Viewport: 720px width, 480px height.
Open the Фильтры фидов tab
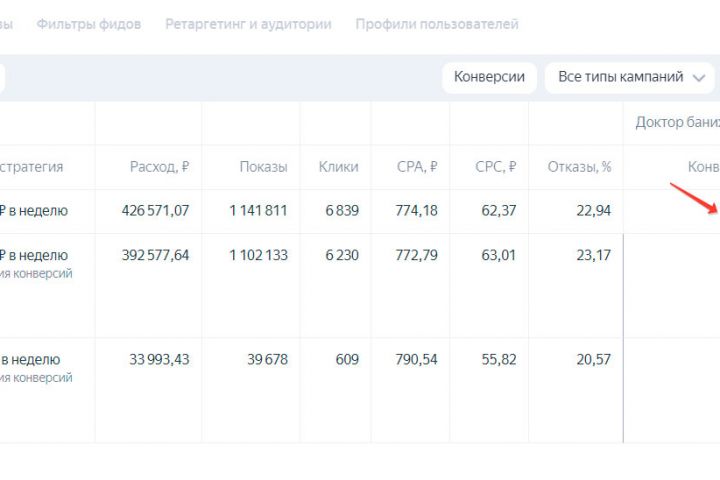point(88,24)
